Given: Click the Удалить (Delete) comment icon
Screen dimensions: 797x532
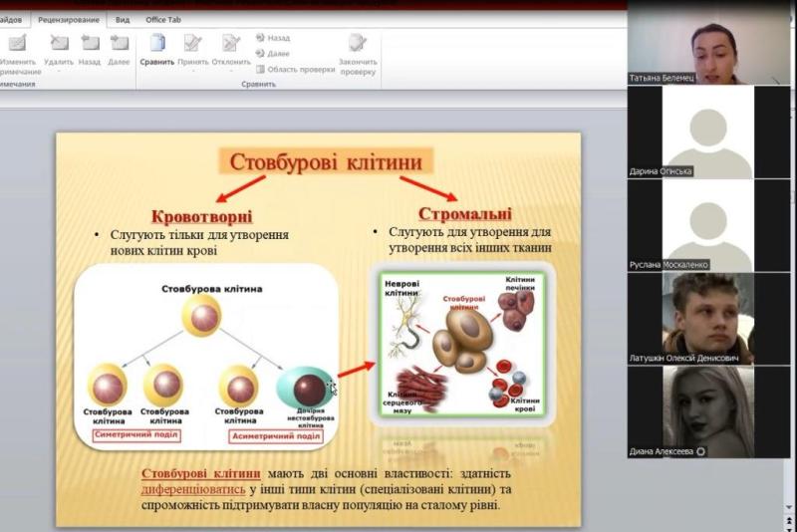Looking at the screenshot, I should click(x=59, y=44).
